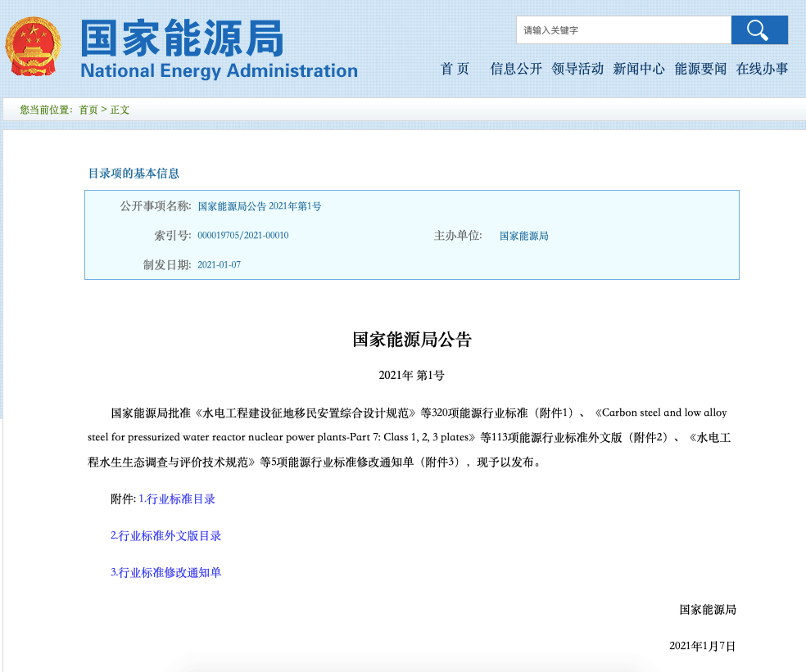Open attachment 2.行业标准外文版目录
Viewport: 806px width, 672px height.
[165, 536]
